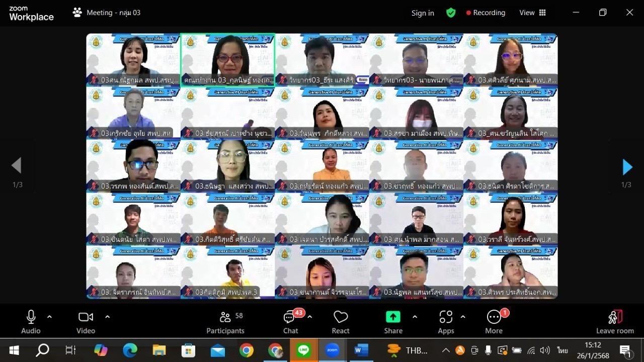Open the Windows notification center

tap(626, 350)
